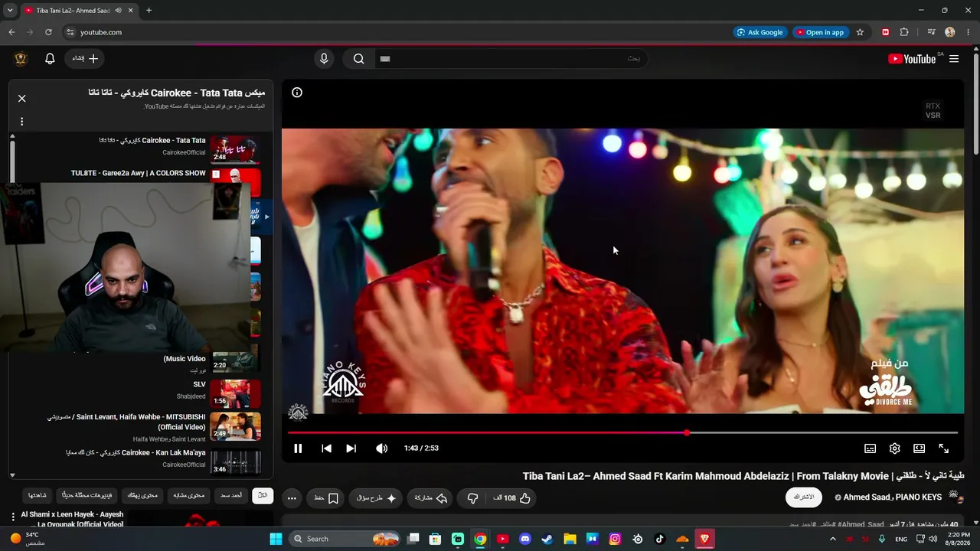Viewport: 980px width, 551px height.
Task: Mute the tab via its audio icon
Action: coord(118,11)
